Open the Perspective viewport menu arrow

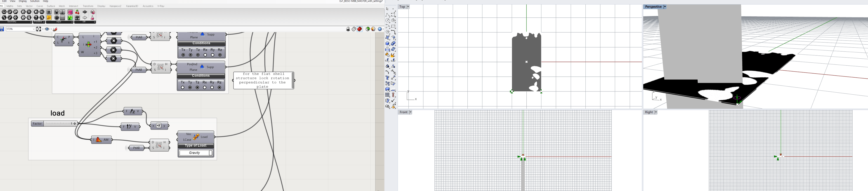665,7
